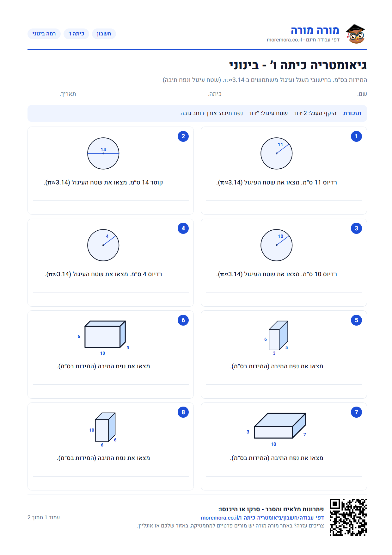Screen dimensions: 392x555
Task: Click the page indicator 'עמוד 1 מתוך 2'
Action: pyautogui.click(x=44, y=517)
